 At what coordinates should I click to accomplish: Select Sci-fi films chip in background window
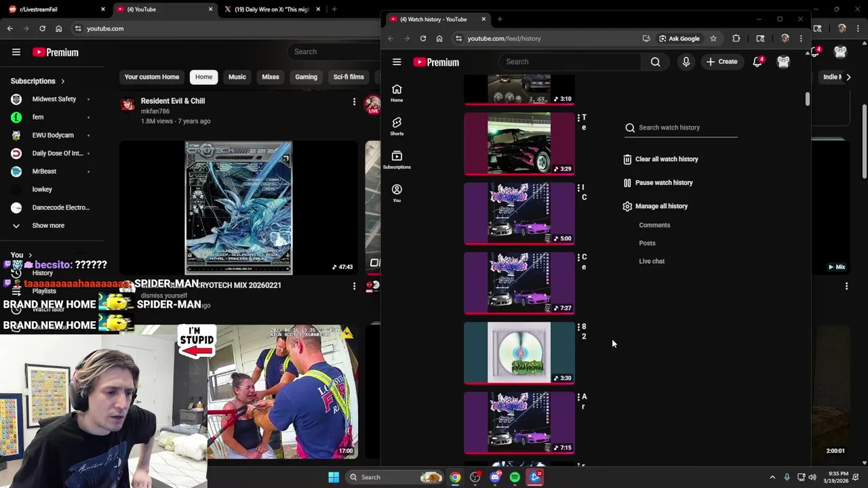point(349,77)
